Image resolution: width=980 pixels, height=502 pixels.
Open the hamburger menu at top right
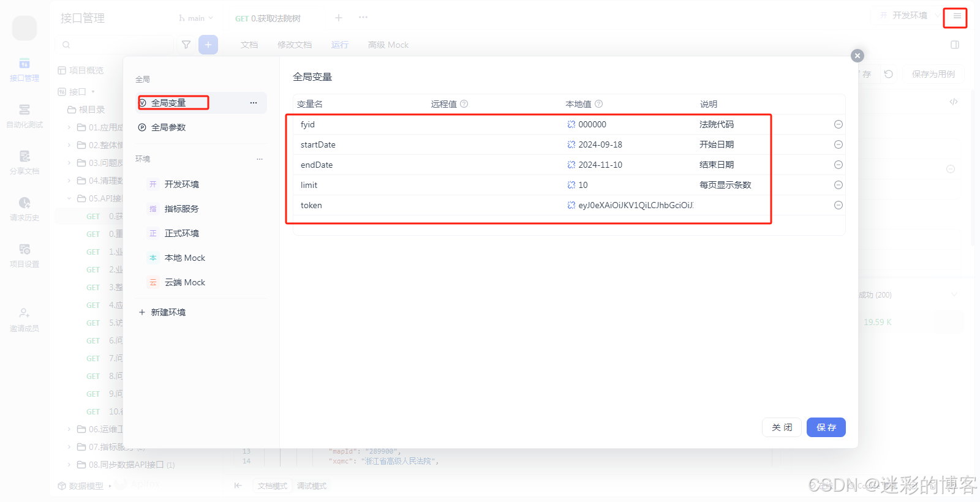(x=957, y=17)
